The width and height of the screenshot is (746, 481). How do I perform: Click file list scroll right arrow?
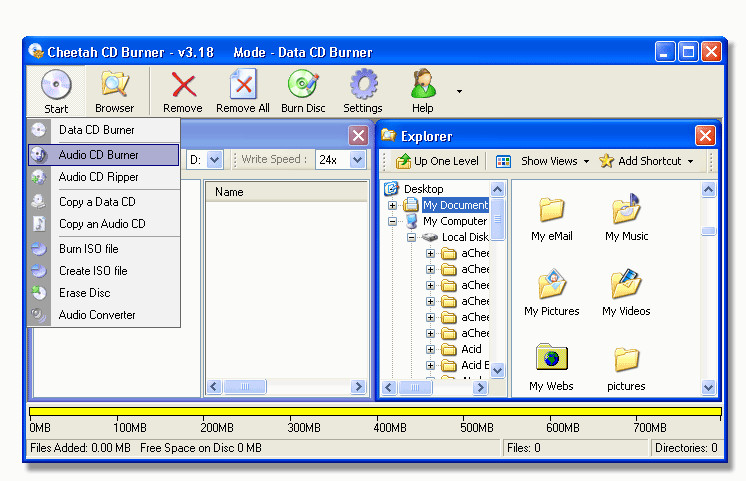(x=358, y=387)
